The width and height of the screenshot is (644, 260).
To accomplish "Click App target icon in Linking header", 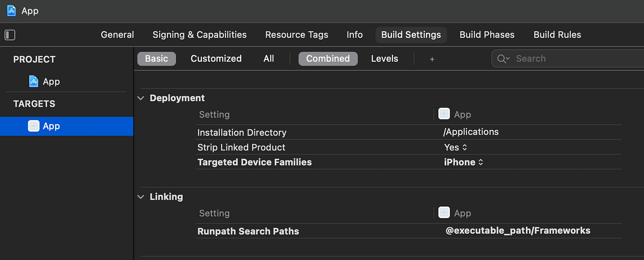I will [444, 212].
